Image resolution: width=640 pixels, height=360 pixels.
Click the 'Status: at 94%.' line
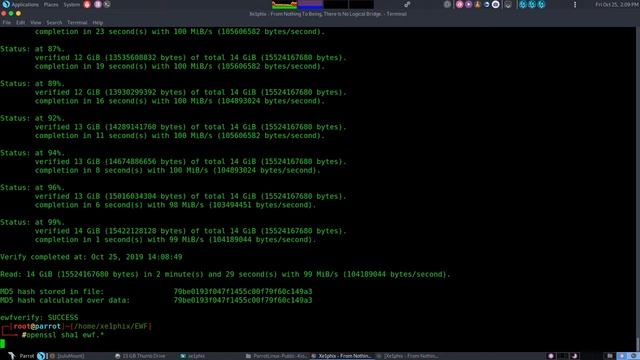click(33, 153)
